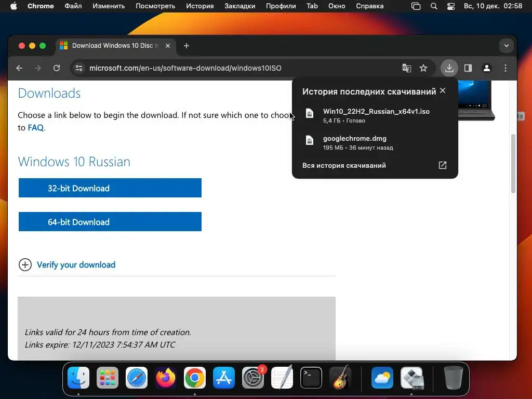Follow the FAQ link
532x399 pixels.
click(x=36, y=128)
